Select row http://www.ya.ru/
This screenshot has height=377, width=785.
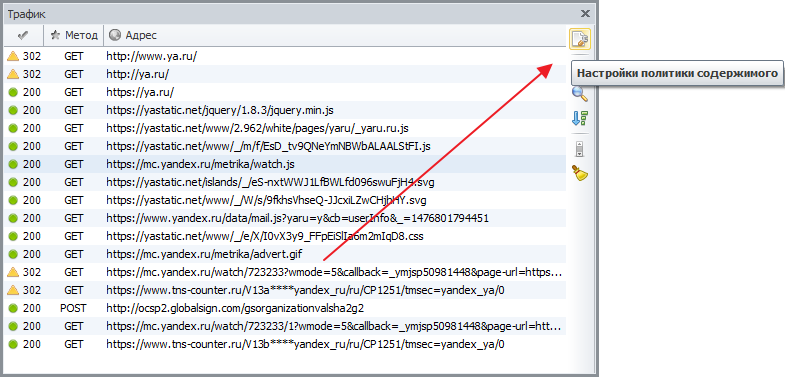tap(285, 56)
